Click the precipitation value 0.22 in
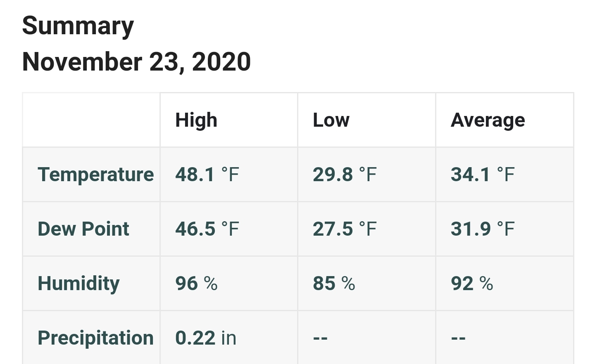 pyautogui.click(x=206, y=338)
